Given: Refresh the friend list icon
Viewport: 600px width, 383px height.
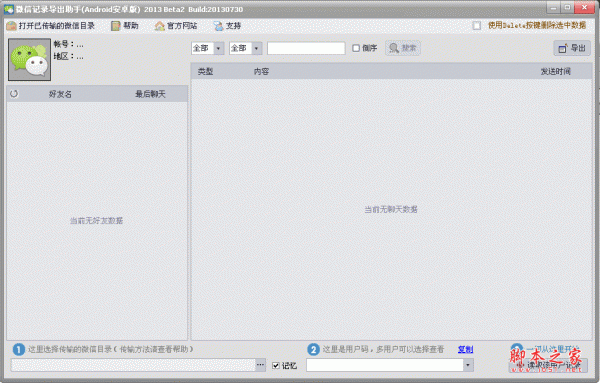Looking at the screenshot, I should pyautogui.click(x=14, y=94).
